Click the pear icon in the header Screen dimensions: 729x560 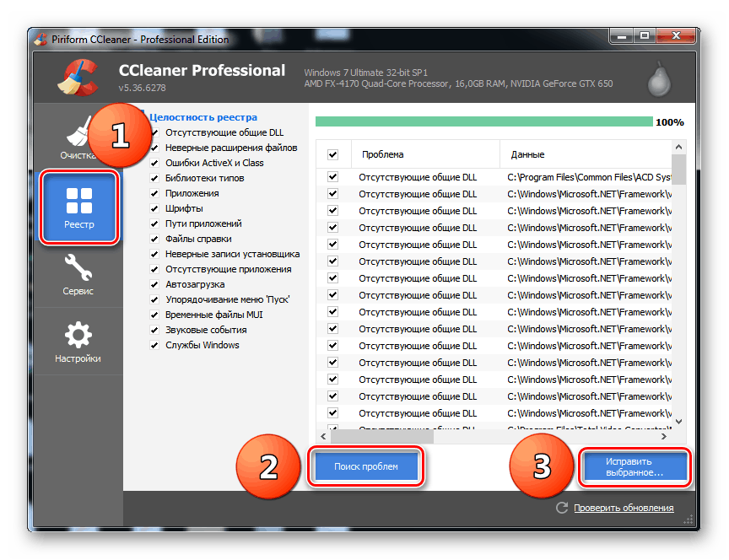pos(659,79)
